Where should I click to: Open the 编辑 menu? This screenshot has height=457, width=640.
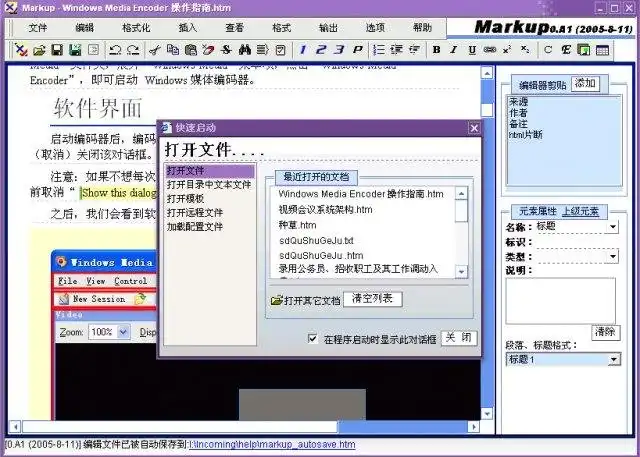pos(84,28)
